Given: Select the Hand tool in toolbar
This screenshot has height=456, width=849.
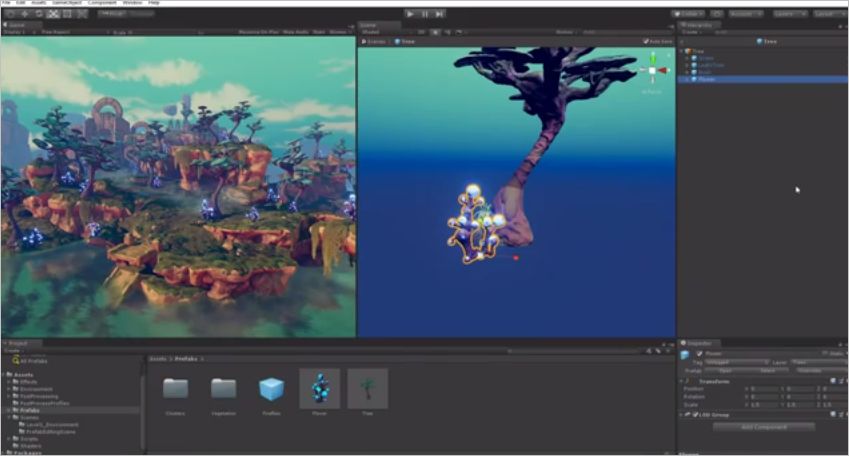Looking at the screenshot, I should (10, 14).
